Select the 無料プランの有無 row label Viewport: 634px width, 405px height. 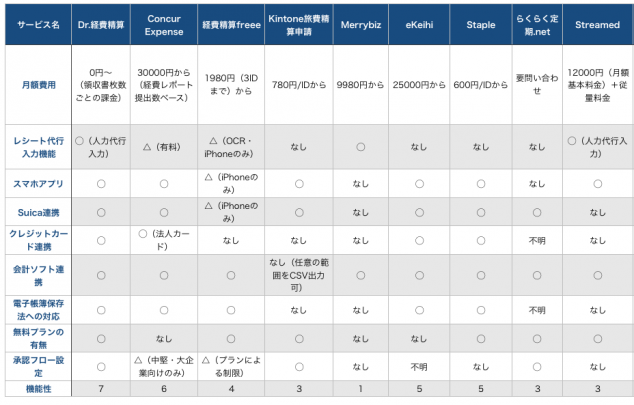pyautogui.click(x=38, y=338)
